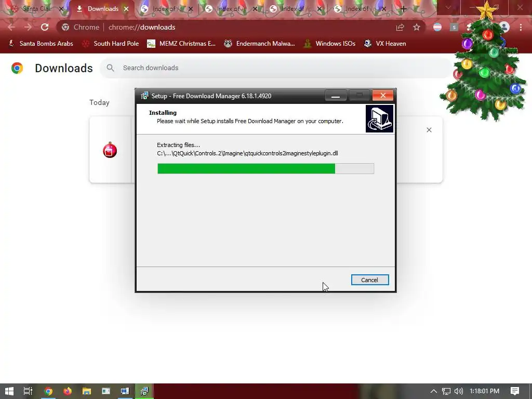Show hidden system tray icons
Screen dimensions: 532x399
pyautogui.click(x=433, y=391)
